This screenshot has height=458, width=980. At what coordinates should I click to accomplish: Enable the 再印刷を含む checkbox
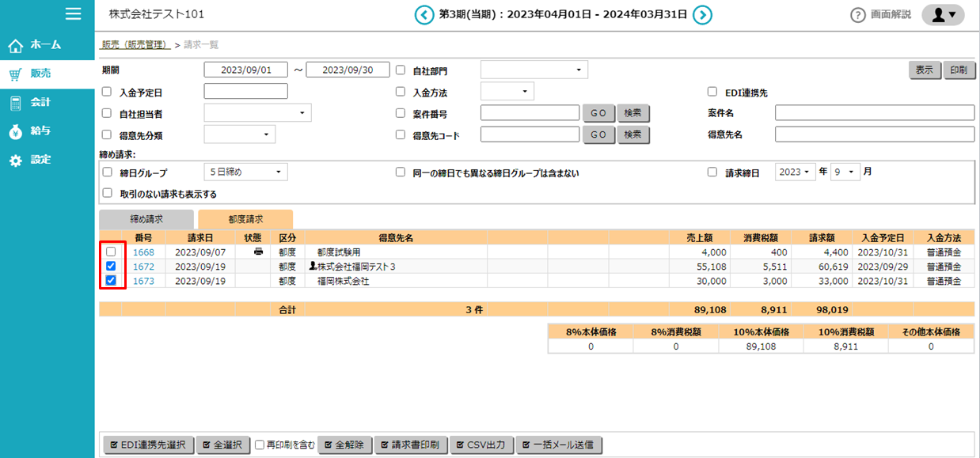[x=260, y=445]
